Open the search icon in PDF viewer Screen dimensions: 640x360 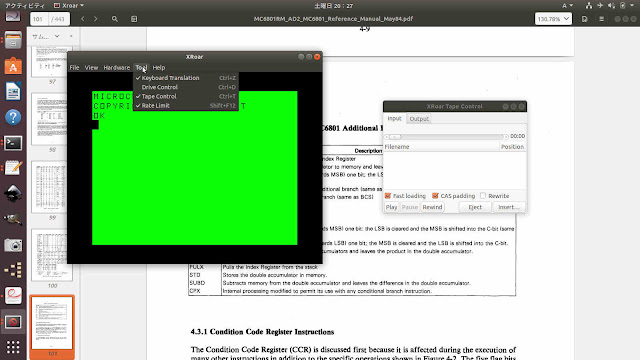pyautogui.click(x=115, y=19)
